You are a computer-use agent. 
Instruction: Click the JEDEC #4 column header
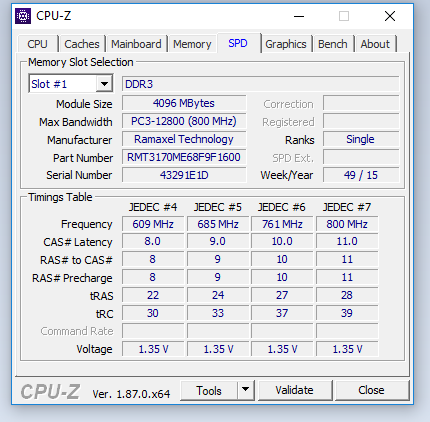[x=153, y=207]
